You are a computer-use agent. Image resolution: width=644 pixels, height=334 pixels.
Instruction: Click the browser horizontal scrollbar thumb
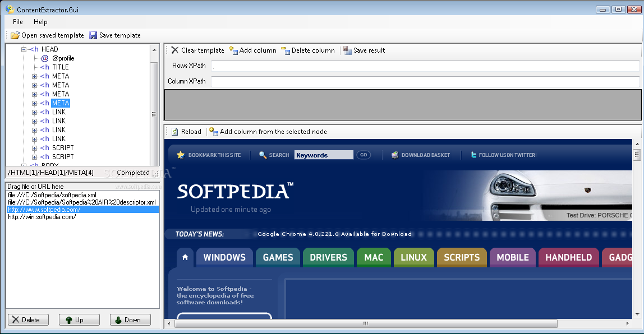[x=366, y=324]
